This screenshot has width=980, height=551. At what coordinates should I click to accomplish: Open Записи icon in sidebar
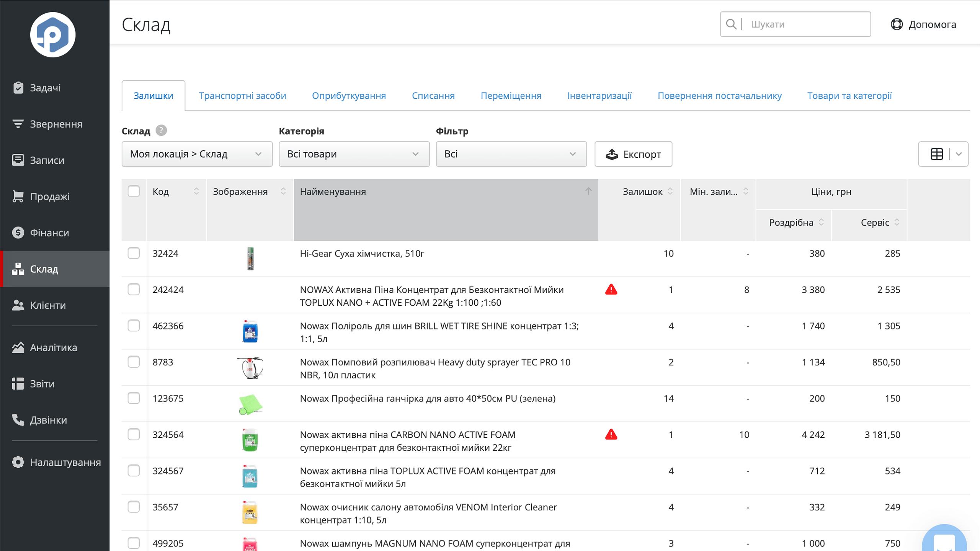18,160
